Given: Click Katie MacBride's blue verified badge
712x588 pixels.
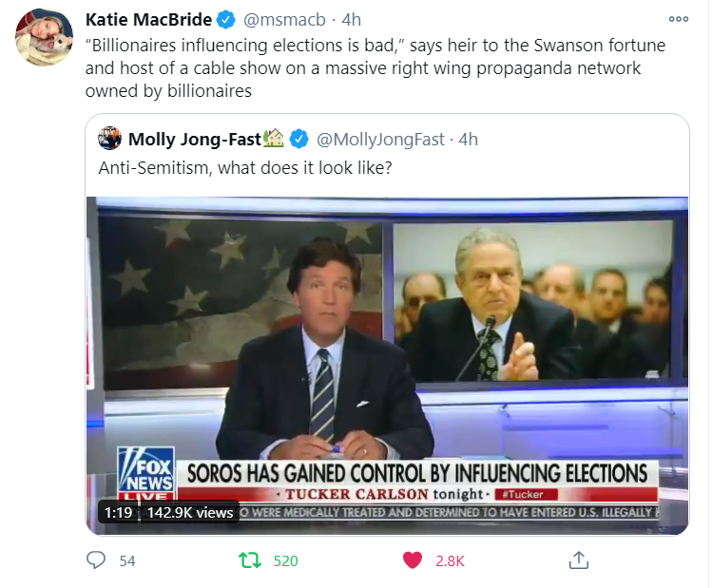Looking at the screenshot, I should 226,19.
